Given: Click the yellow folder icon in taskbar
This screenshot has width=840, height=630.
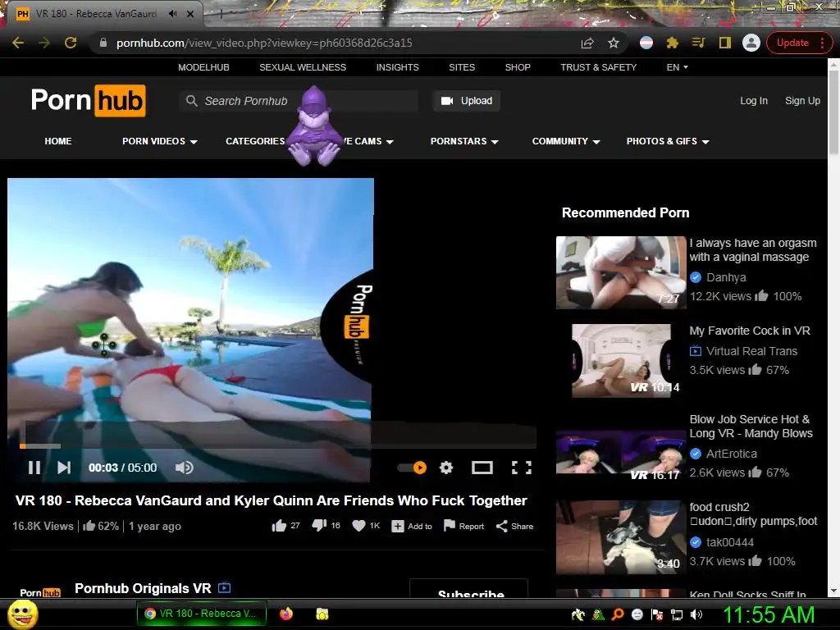Looking at the screenshot, I should coord(322,614).
